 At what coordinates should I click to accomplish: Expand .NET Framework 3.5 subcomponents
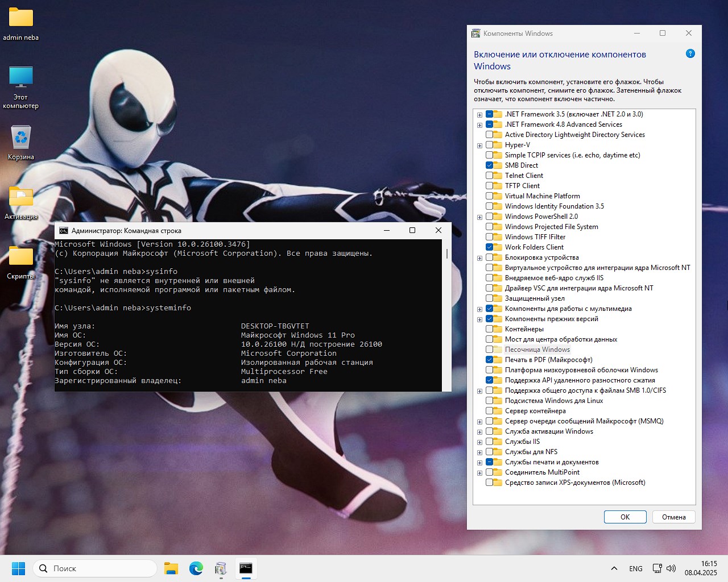tap(479, 115)
